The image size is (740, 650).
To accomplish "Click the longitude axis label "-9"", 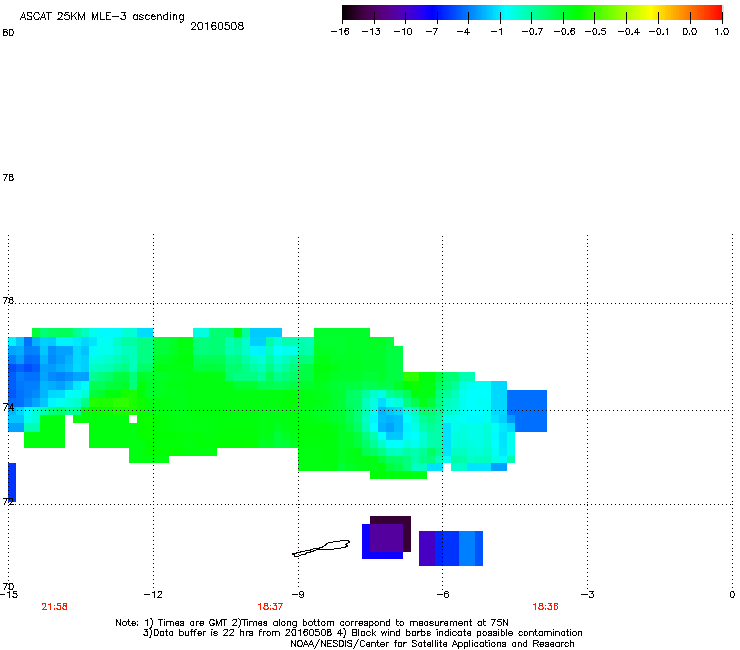I will pos(298,595).
